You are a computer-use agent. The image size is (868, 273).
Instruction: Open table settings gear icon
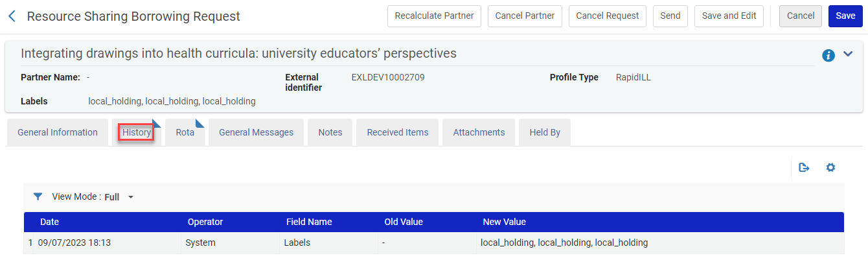pos(830,168)
